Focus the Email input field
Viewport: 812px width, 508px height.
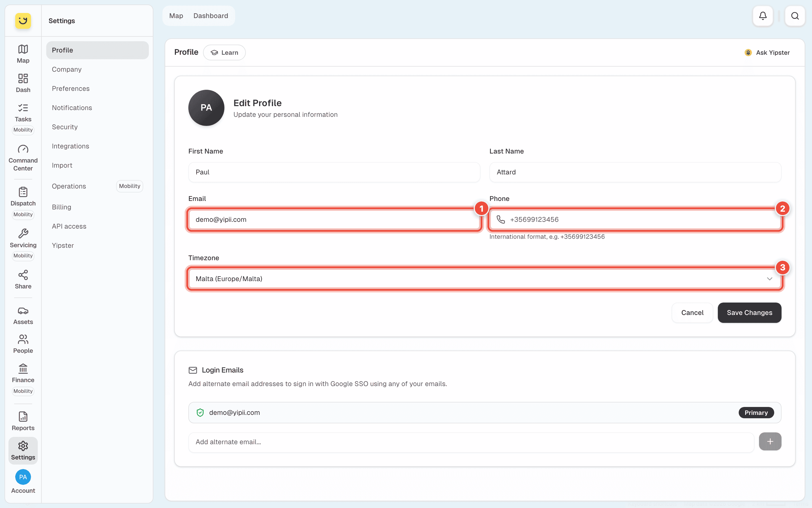(334, 220)
